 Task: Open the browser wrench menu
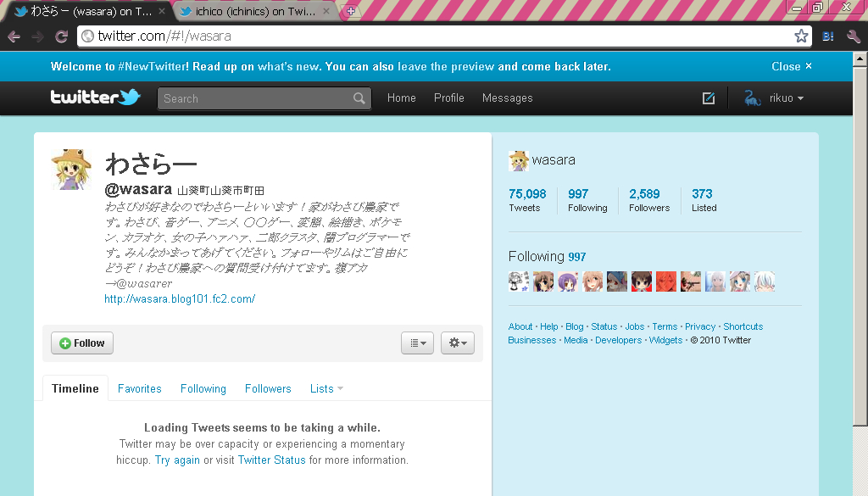[853, 36]
